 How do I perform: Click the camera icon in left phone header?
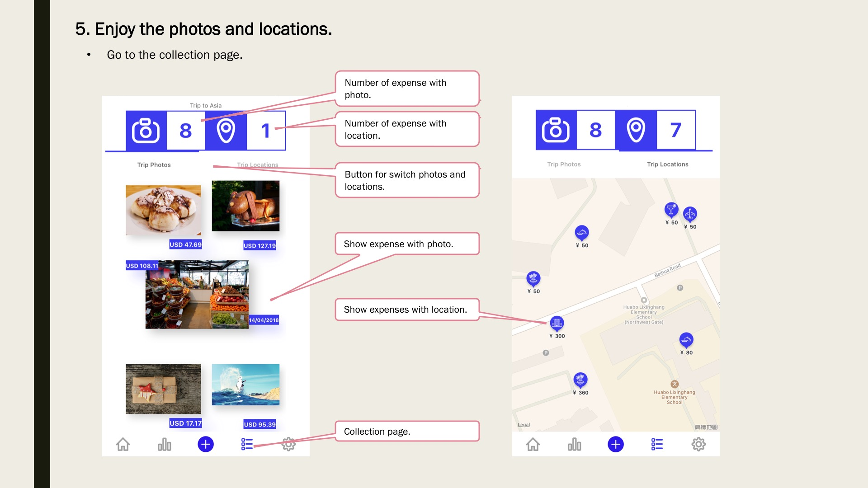tap(146, 131)
